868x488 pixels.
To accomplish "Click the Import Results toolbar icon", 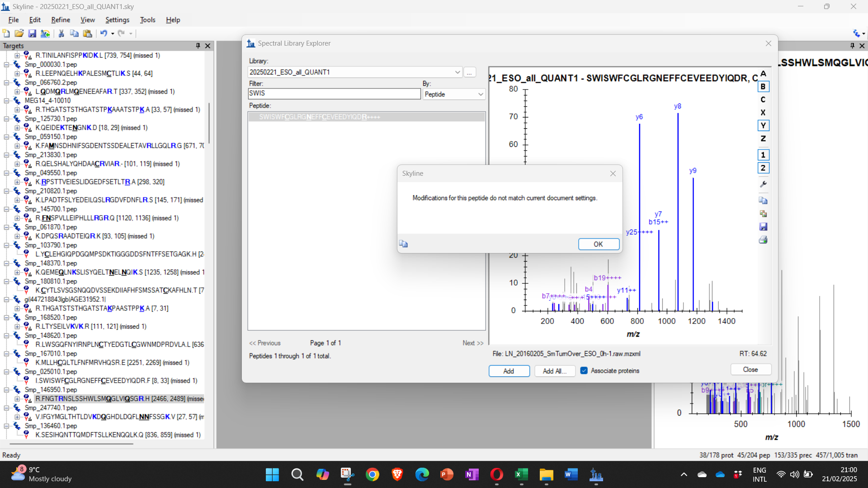I will (x=45, y=33).
